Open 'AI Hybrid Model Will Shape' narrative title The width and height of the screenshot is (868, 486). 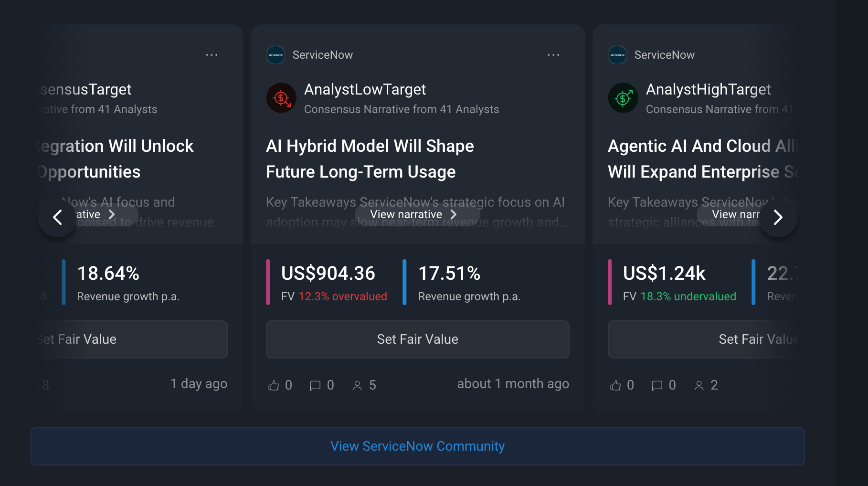click(370, 159)
